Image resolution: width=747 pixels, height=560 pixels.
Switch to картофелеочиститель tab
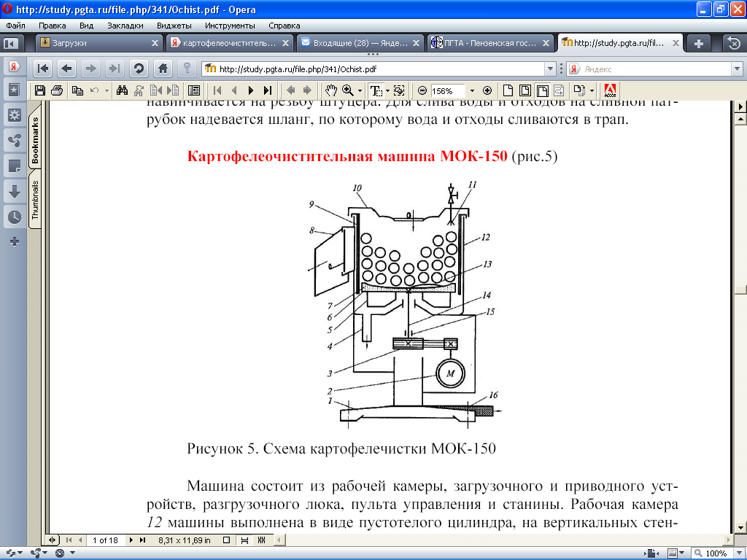click(x=230, y=43)
